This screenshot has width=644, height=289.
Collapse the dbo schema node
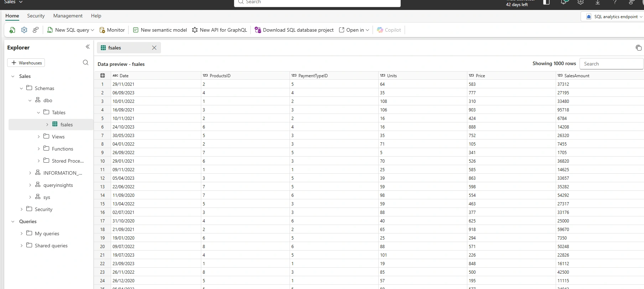click(30, 100)
